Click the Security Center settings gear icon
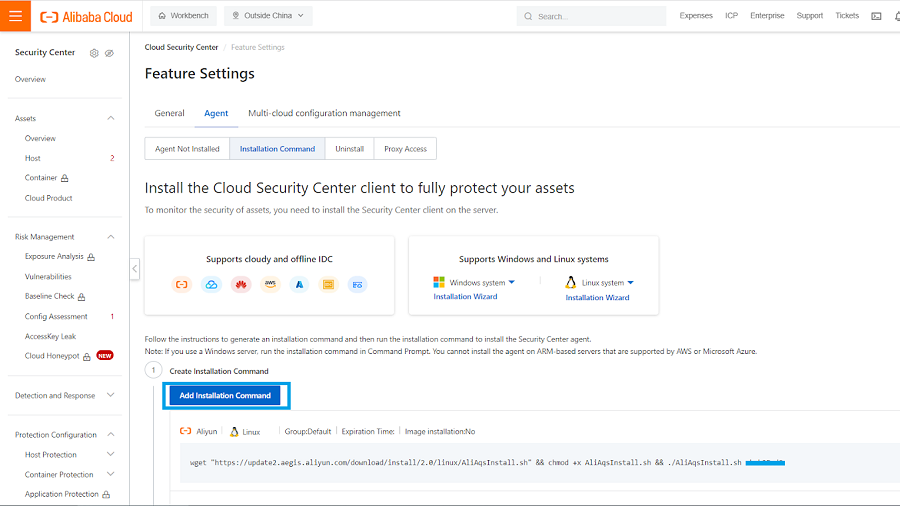 94,53
